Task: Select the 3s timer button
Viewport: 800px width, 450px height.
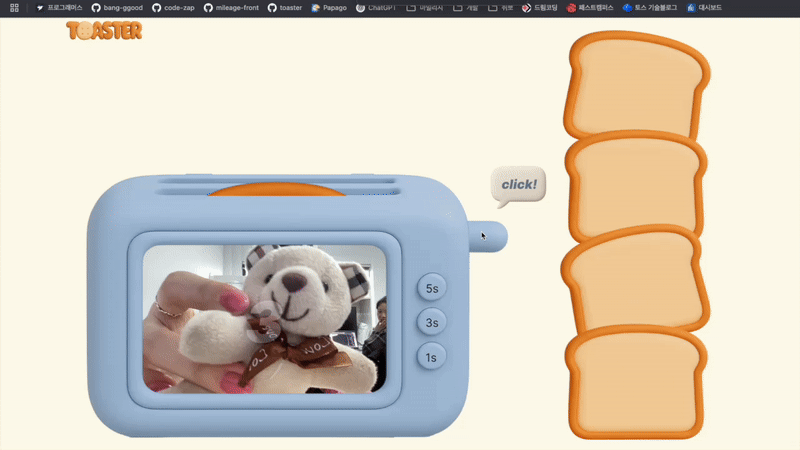Action: (x=432, y=322)
